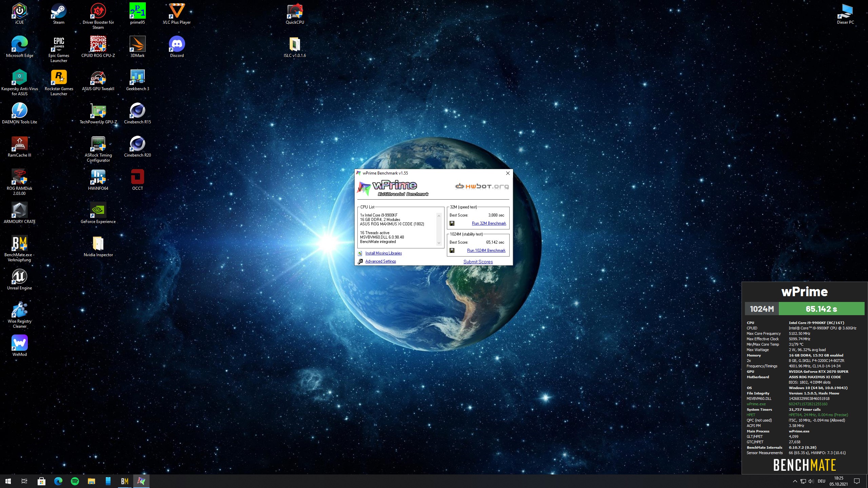Viewport: 868px width, 488px height.
Task: Select BenchMate.exe Verknüpfung icon
Action: click(x=19, y=248)
